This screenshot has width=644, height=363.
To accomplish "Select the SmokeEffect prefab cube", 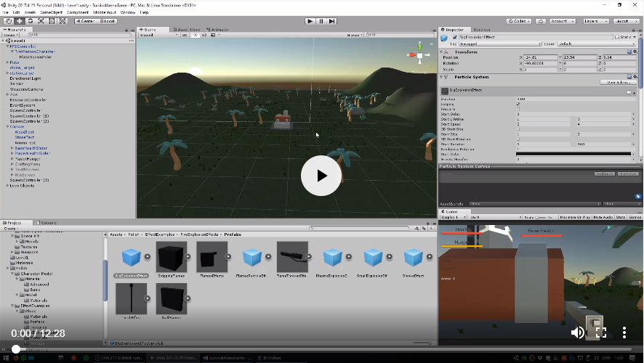I will 413,257.
